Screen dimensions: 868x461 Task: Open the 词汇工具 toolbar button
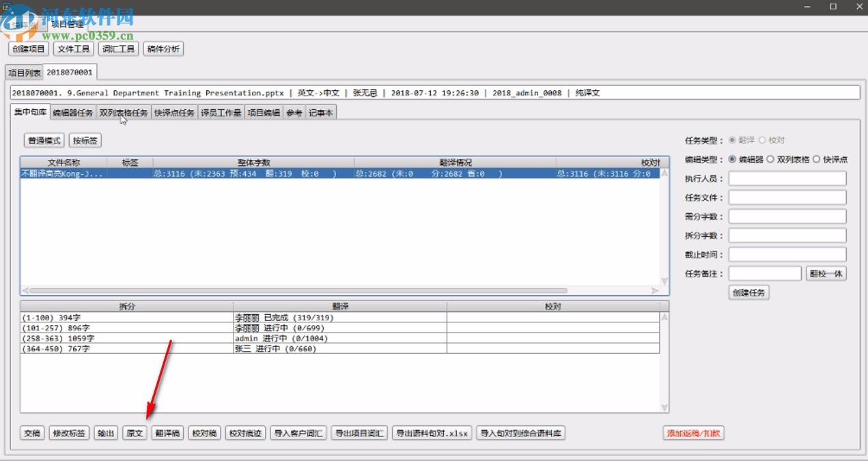[x=118, y=49]
